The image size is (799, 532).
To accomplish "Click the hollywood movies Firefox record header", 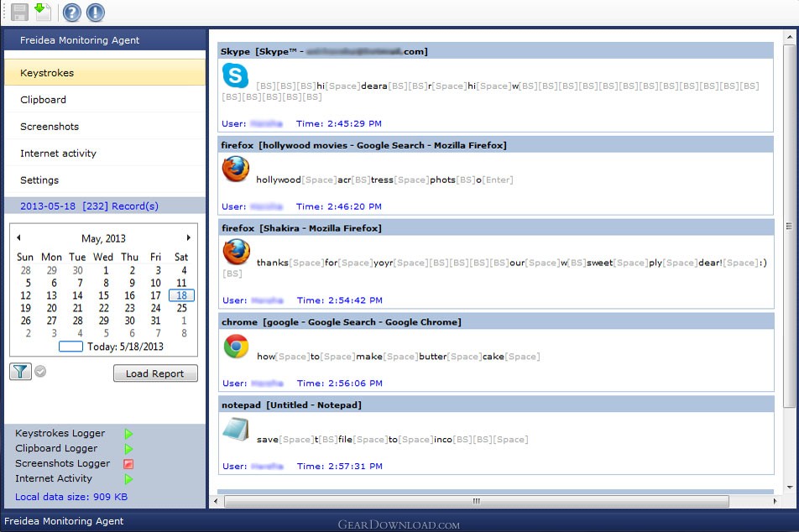I will click(x=496, y=145).
